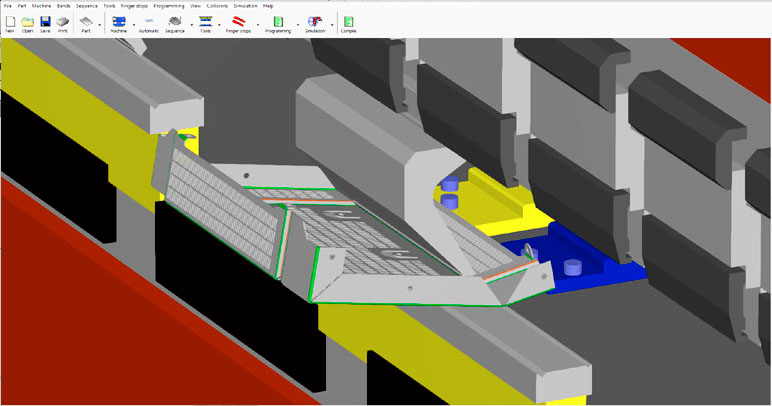
Task: Click the Compile toolbar icon
Action: coord(348,23)
